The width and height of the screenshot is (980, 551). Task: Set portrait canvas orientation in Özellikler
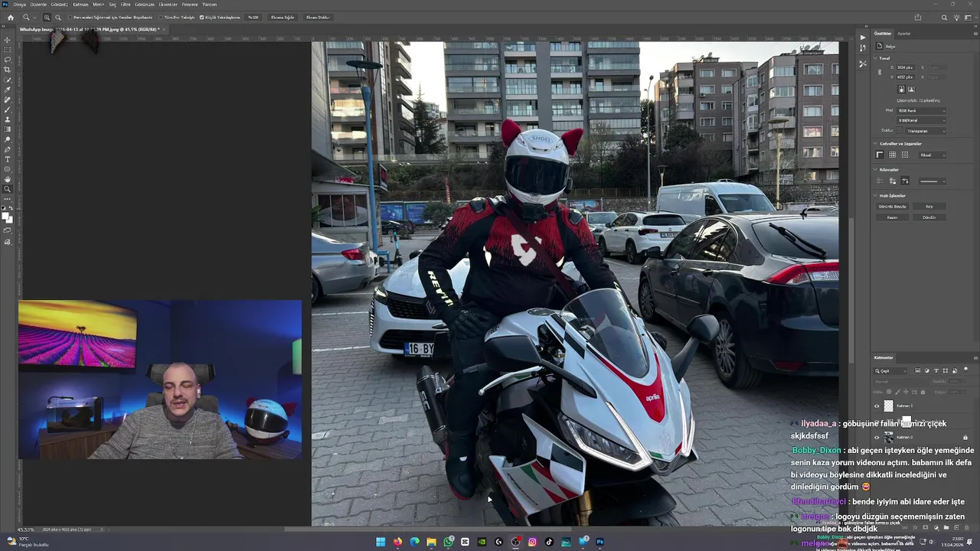pos(901,89)
